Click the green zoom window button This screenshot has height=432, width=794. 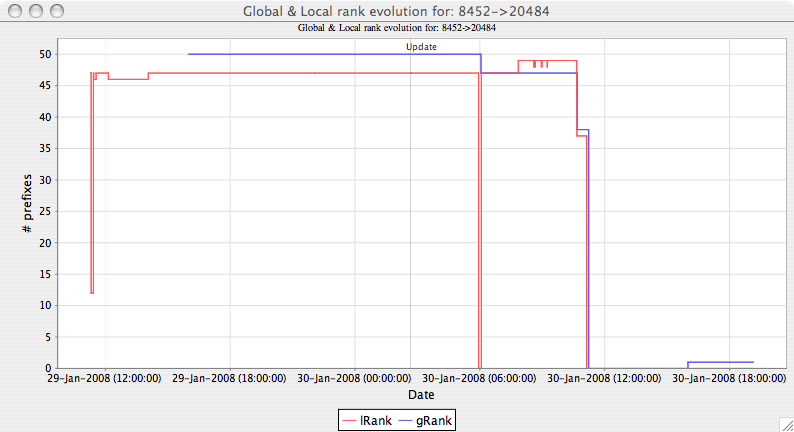pyautogui.click(x=56, y=11)
